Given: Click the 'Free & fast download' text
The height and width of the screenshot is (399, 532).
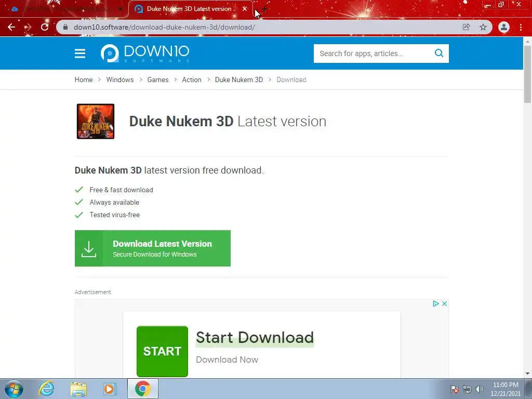Looking at the screenshot, I should click(121, 190).
